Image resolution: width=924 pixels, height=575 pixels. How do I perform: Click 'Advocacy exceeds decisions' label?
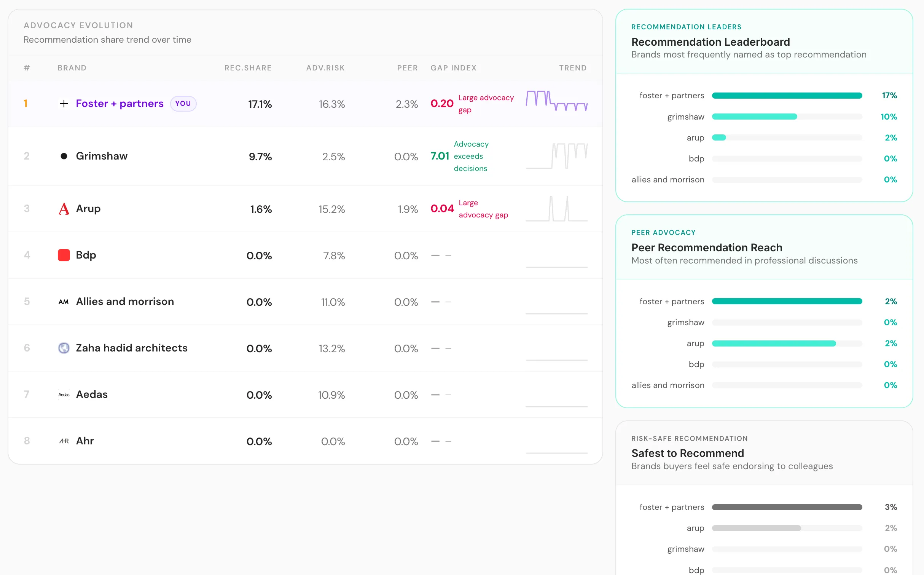(471, 156)
